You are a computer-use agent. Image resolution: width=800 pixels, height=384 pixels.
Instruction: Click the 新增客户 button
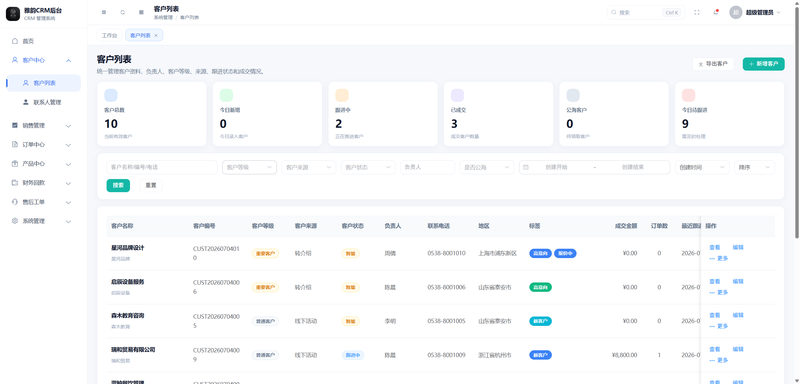coord(763,64)
